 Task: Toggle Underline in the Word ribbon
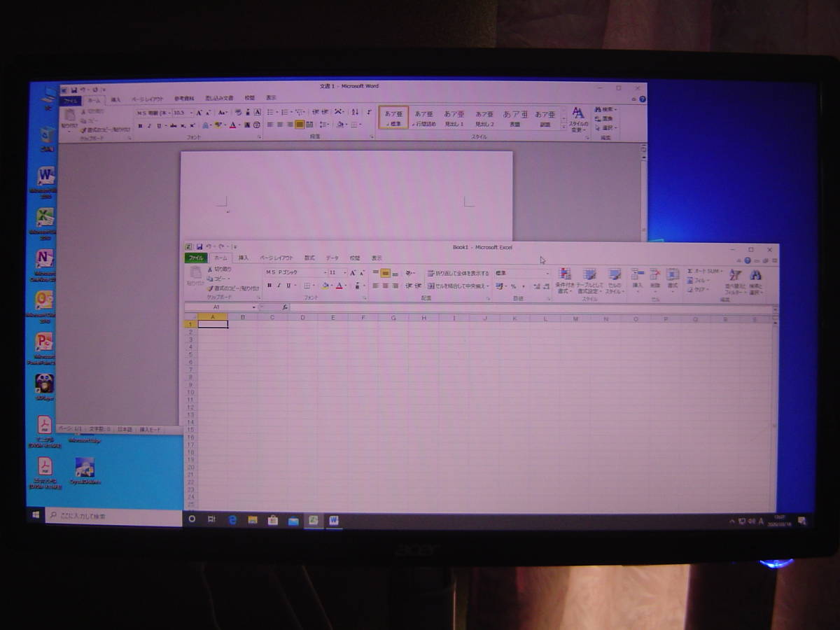[x=159, y=125]
